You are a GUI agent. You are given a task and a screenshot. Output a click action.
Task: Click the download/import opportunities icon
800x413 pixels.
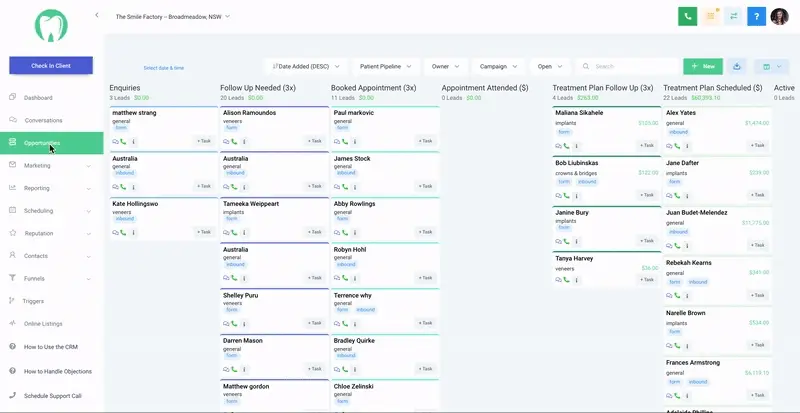pos(736,66)
